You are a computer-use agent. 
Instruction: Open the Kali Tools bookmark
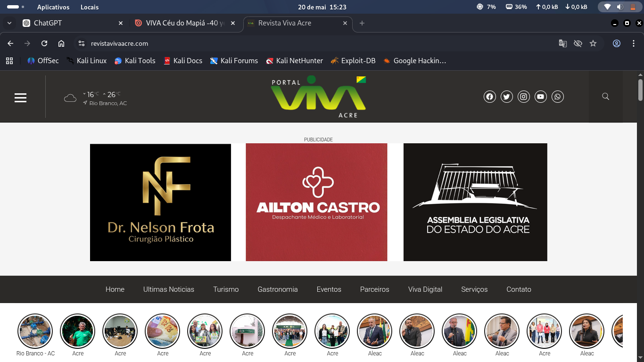pyautogui.click(x=135, y=61)
